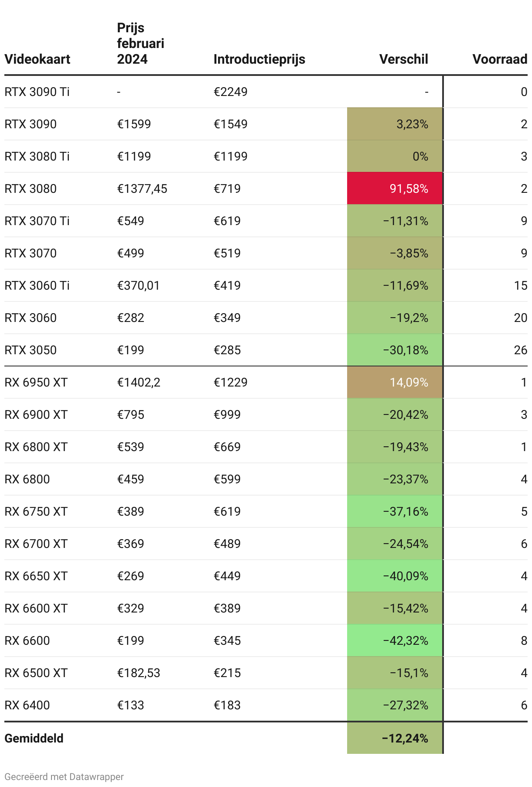The height and width of the screenshot is (787, 532).
Task: Click the €1377,45 price cell
Action: click(142, 188)
